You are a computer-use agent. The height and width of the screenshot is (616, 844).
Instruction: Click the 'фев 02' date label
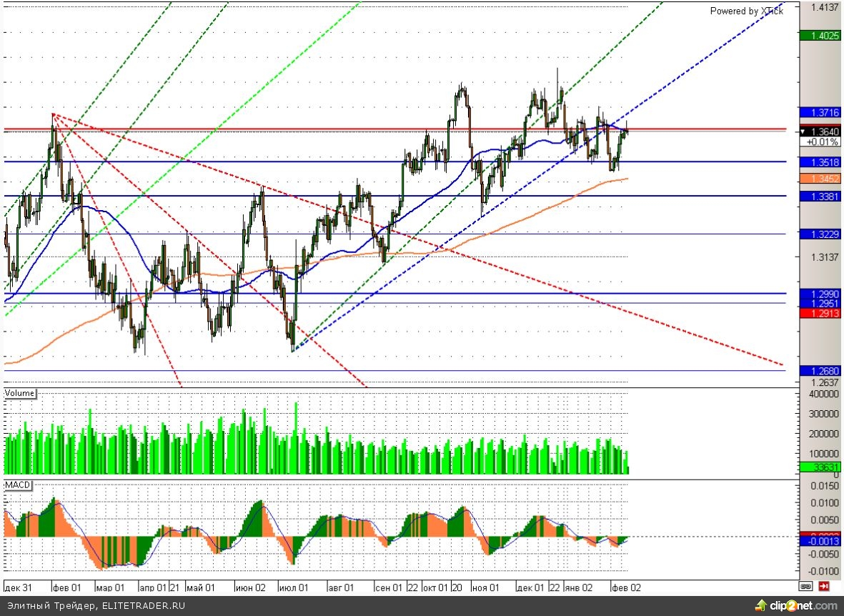point(627,587)
